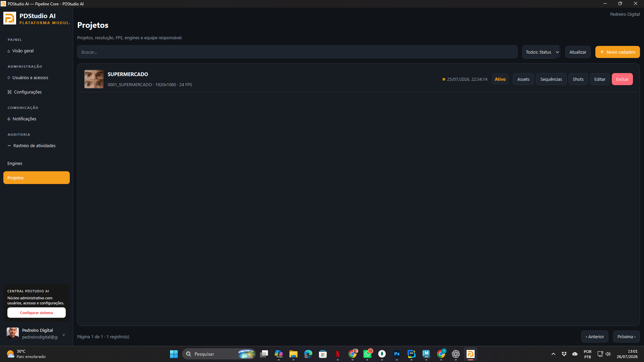Select Engines in the sidebar

37,164
